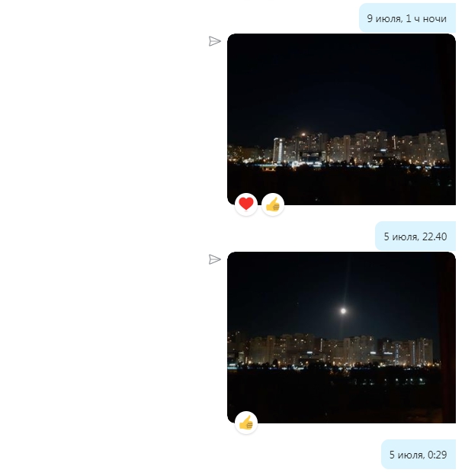Toggle the heart reaction below the first image
Screen dimensions: 465x476
tap(246, 204)
